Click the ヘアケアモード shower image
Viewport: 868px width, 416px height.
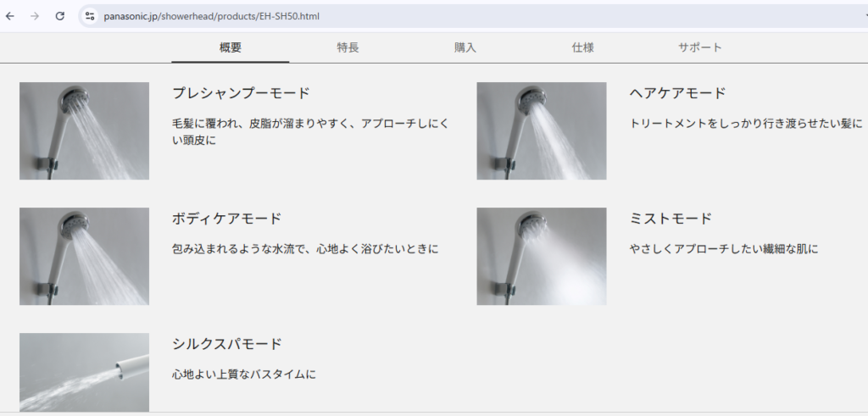tap(541, 130)
